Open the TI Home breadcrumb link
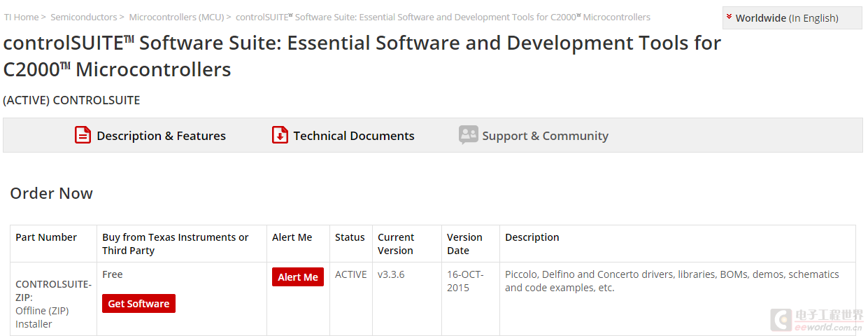Image resolution: width=868 pixels, height=336 pixels. tap(21, 17)
